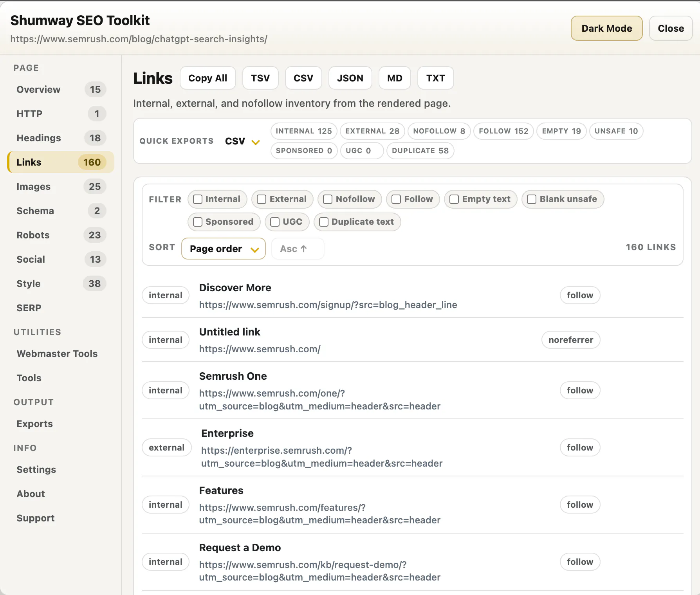Click the EMPTY 19 quick export chip
Viewport: 700px width, 595px height.
tap(561, 131)
